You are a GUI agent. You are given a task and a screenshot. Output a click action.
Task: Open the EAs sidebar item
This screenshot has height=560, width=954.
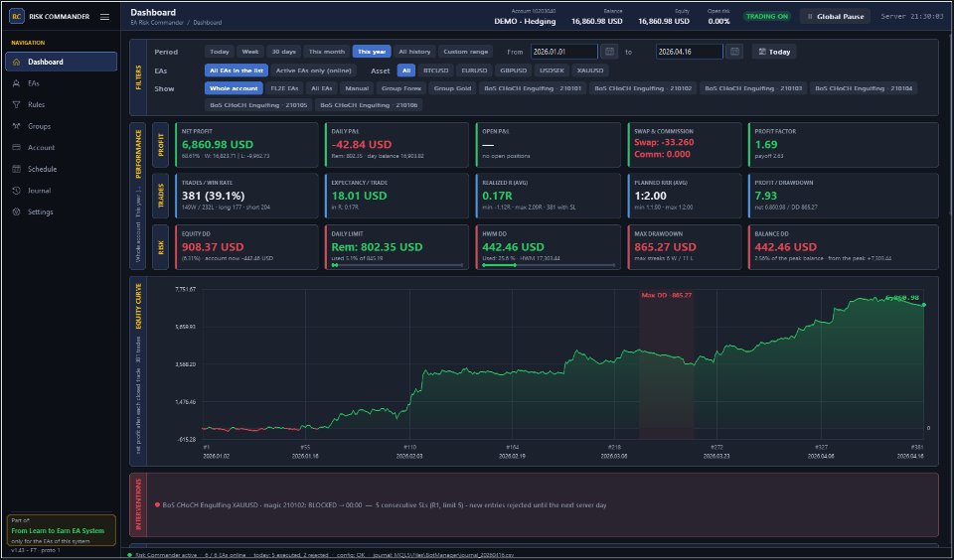61,83
